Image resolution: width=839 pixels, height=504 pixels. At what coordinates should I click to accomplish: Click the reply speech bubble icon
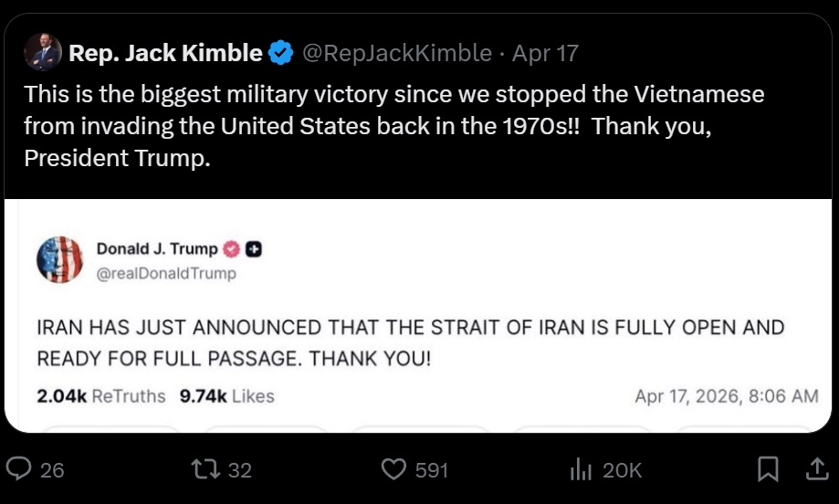[19, 469]
